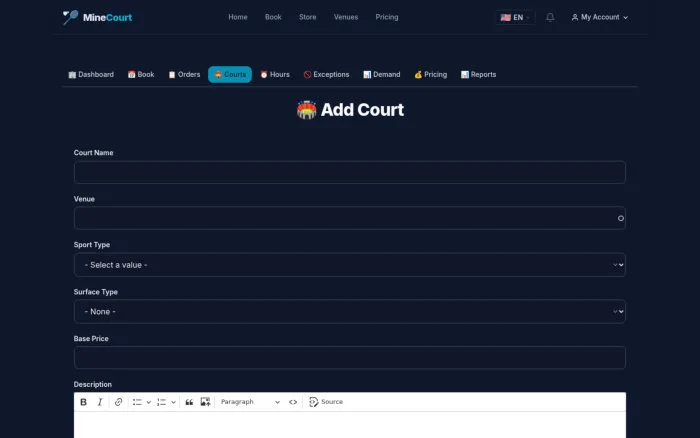700x438 pixels.
Task: Switch editor to Source mode
Action: point(326,402)
